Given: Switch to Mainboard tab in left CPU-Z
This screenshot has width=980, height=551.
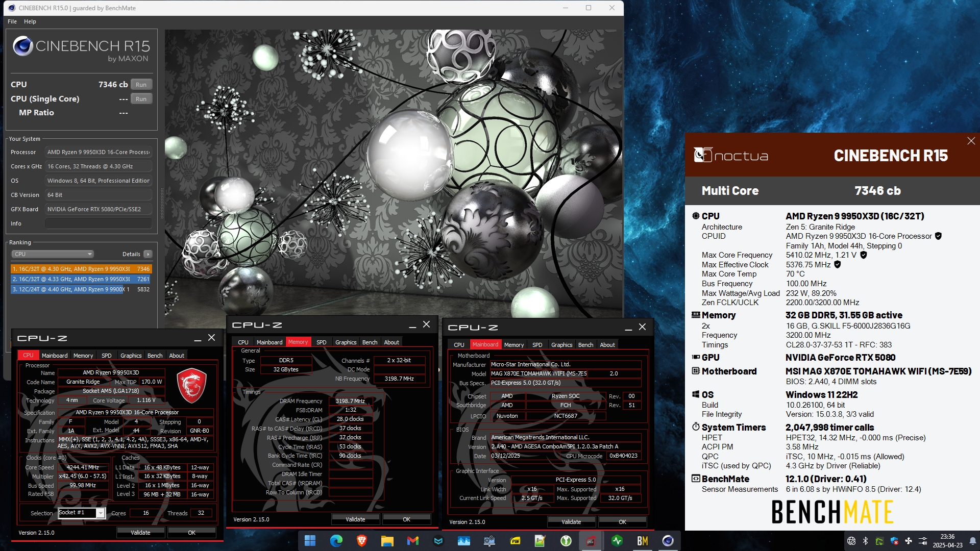Looking at the screenshot, I should tap(55, 356).
